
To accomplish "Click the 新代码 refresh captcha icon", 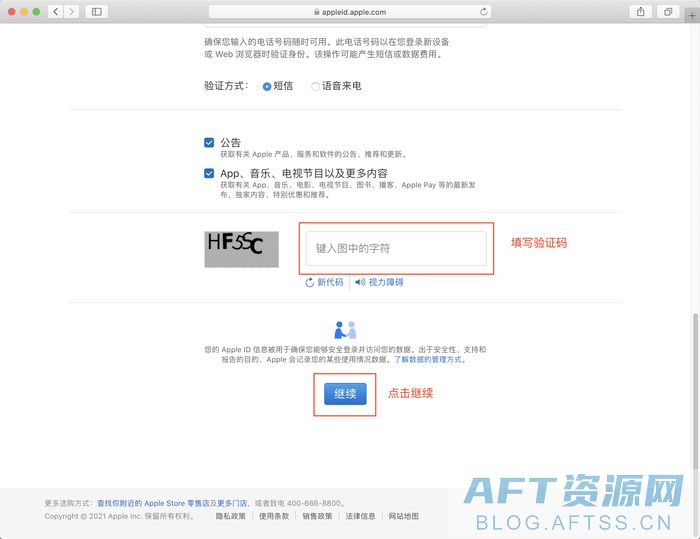I will point(310,283).
